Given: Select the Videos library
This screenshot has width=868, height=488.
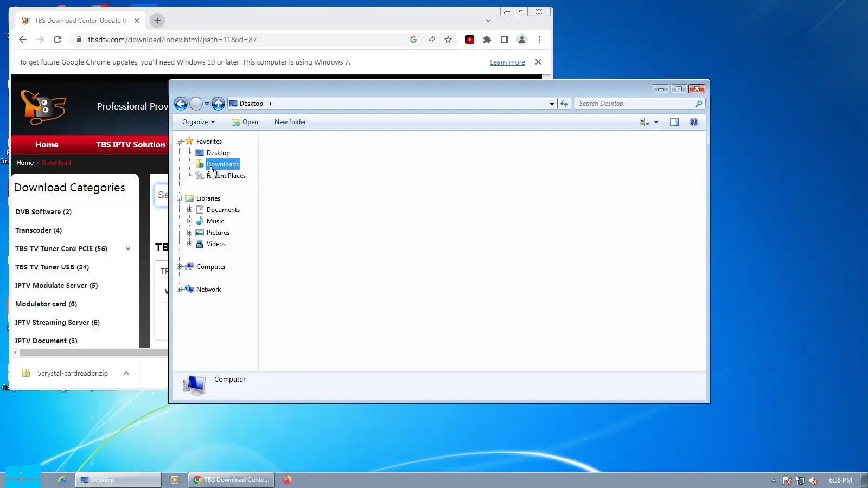Looking at the screenshot, I should pyautogui.click(x=216, y=244).
